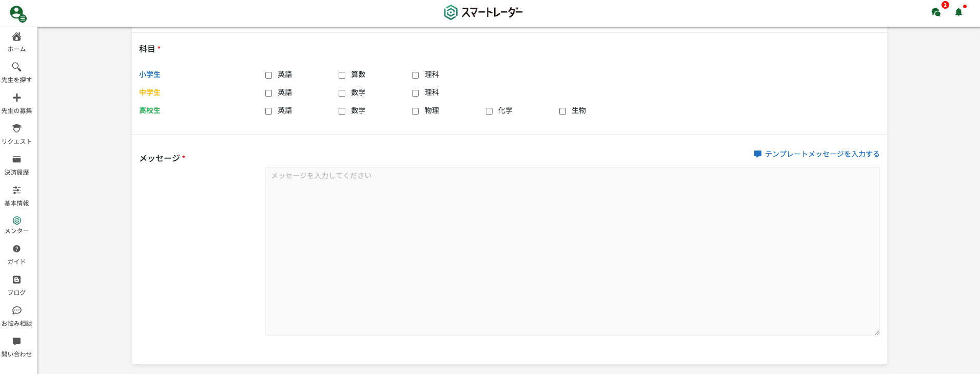Select the 先生を探す menu label
980x374 pixels.
point(16,80)
